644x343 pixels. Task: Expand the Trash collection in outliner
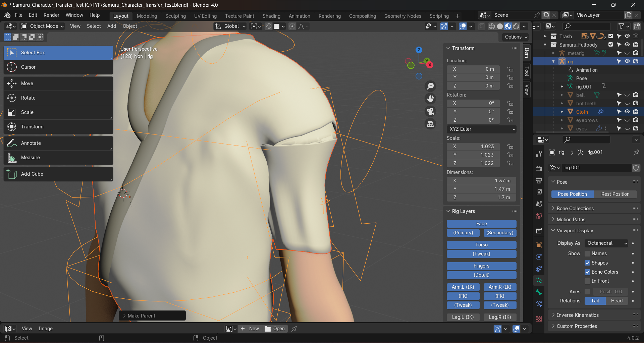(545, 36)
